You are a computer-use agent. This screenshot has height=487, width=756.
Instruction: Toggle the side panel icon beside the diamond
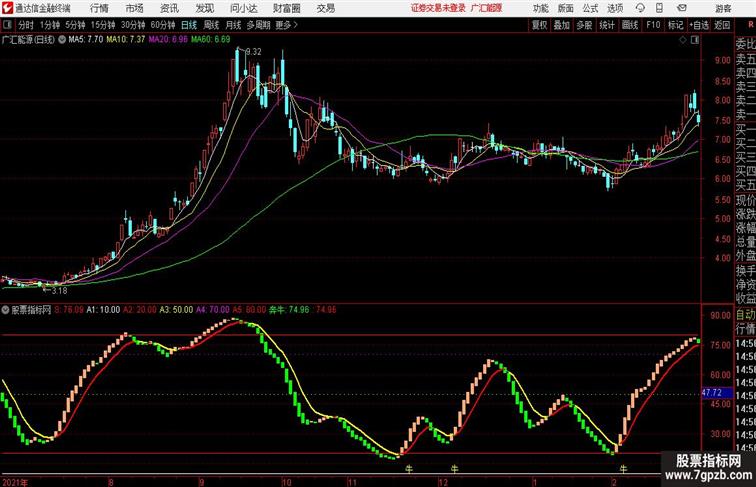[x=694, y=40]
